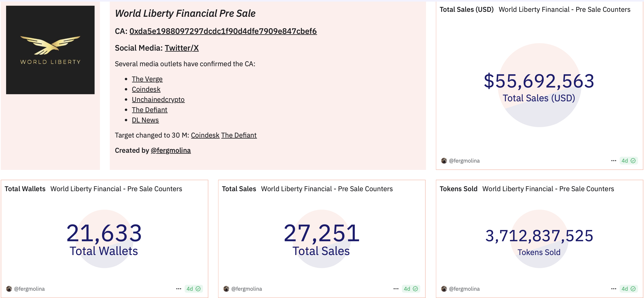Open the Twitter/X social media link
The height and width of the screenshot is (298, 644).
181,48
